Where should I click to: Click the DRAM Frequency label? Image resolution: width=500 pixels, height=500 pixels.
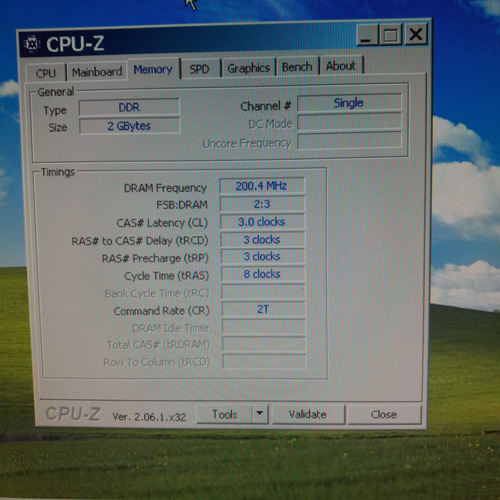tap(165, 188)
